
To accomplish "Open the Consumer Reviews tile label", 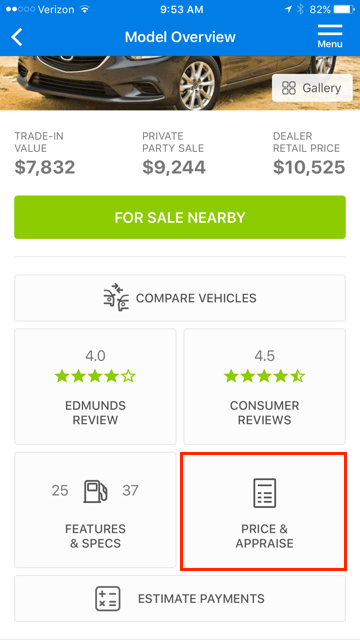I will point(264,413).
